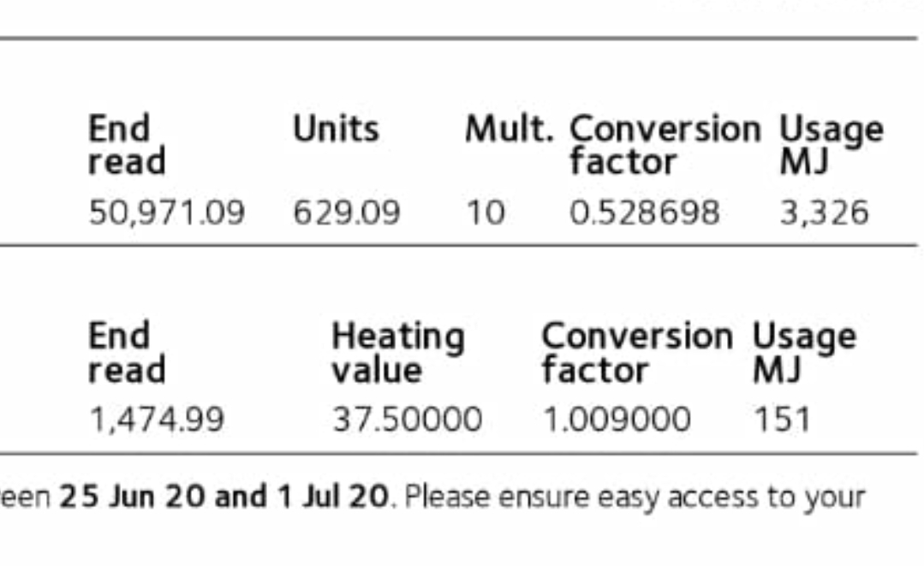924x566 pixels.
Task: Select the Heating value column header
Action: point(397,353)
